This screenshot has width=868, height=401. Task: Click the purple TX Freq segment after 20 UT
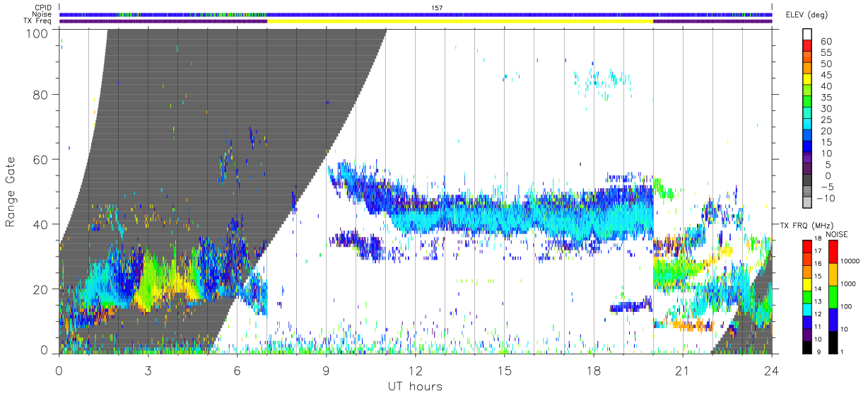click(712, 21)
